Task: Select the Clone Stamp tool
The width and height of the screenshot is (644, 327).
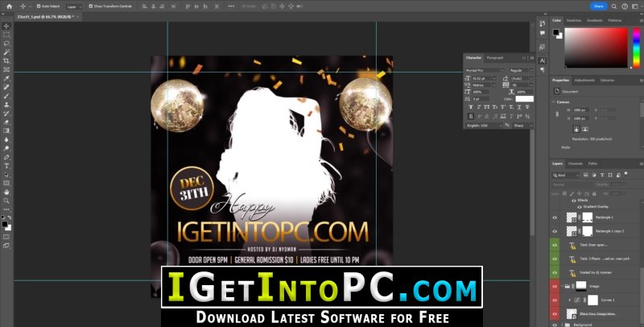Action: tap(6, 105)
